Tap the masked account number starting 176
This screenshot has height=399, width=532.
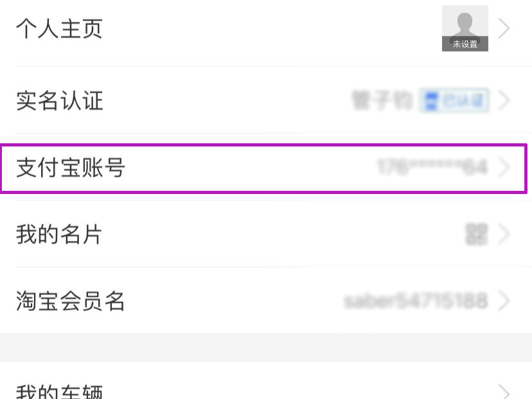click(432, 167)
